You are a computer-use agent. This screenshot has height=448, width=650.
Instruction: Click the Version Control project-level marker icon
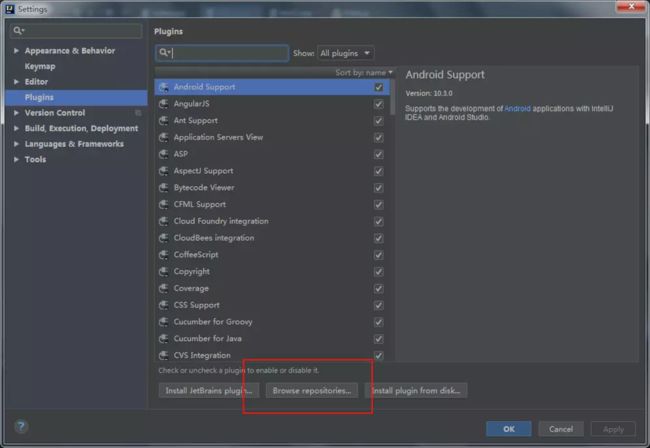(138, 113)
